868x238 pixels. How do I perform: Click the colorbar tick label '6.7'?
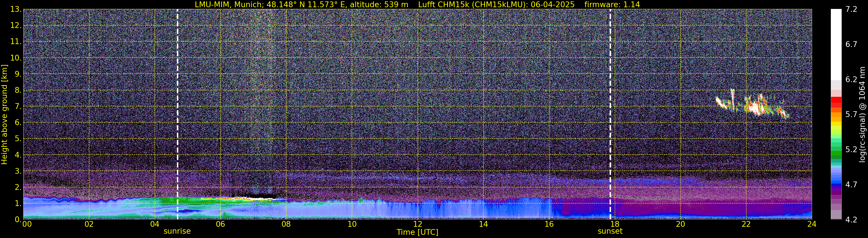coord(851,44)
